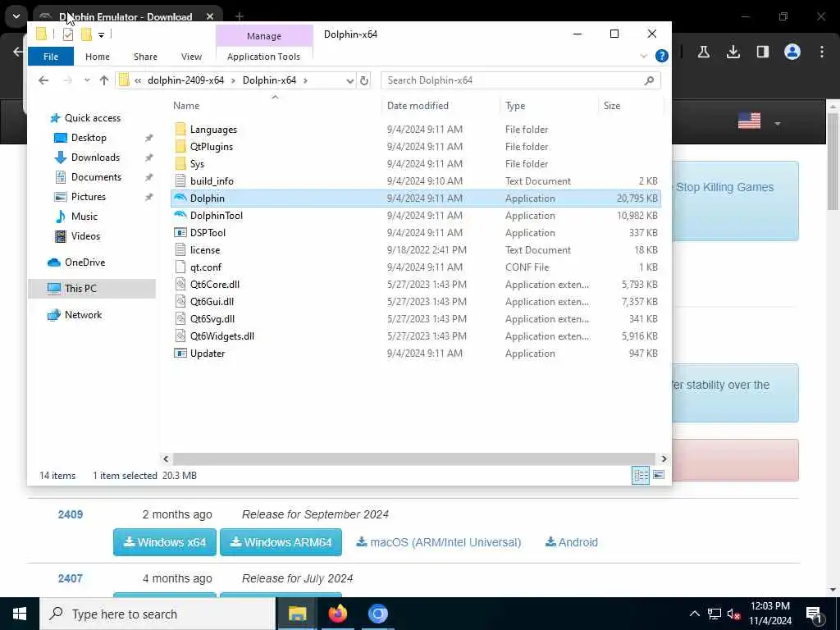The image size is (840, 630).
Task: Click the macOS (ARM/Intel Universal) link
Action: 439,542
